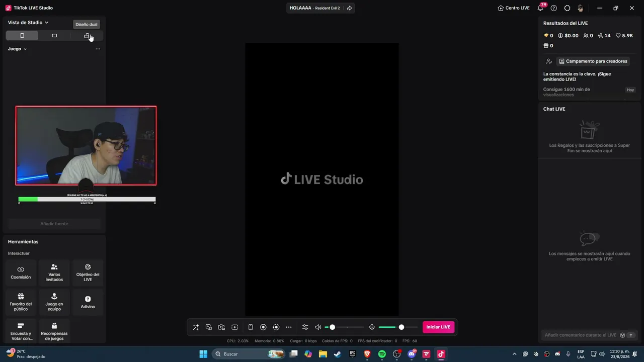Click the $0.00 earnings value
The width and height of the screenshot is (644, 362).
pyautogui.click(x=569, y=36)
